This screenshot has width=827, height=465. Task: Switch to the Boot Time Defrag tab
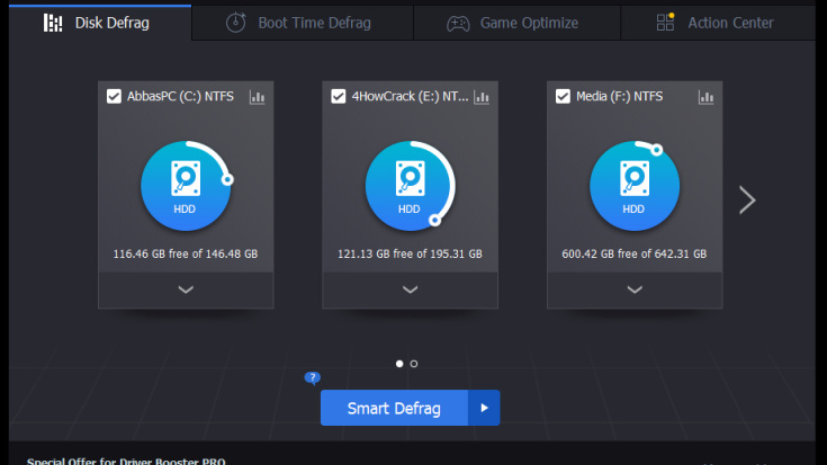(x=302, y=23)
